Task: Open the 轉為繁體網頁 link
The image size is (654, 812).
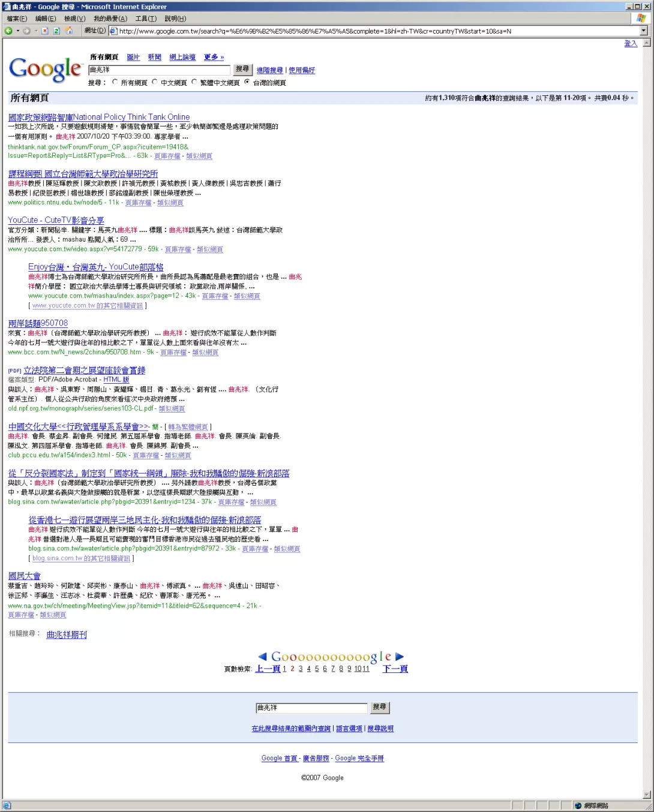Action: pos(188,427)
